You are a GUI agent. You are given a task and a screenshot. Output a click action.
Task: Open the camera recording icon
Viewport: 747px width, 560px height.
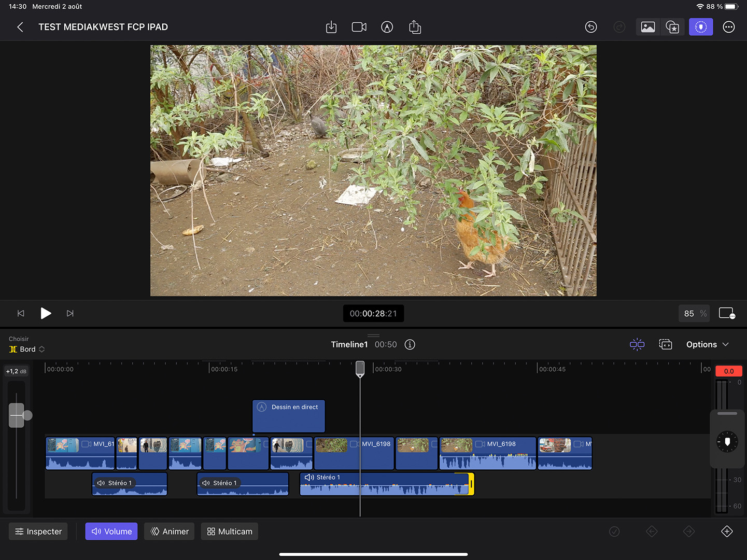click(359, 27)
